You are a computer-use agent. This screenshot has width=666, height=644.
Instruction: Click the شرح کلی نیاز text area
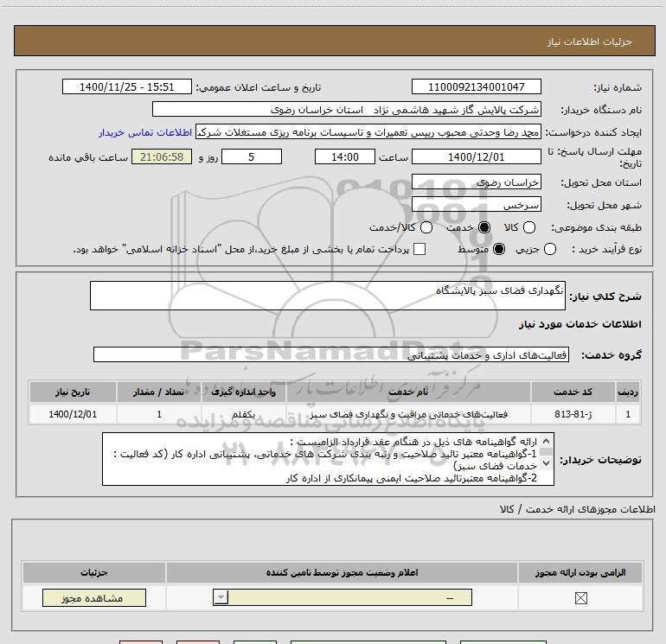click(328, 296)
